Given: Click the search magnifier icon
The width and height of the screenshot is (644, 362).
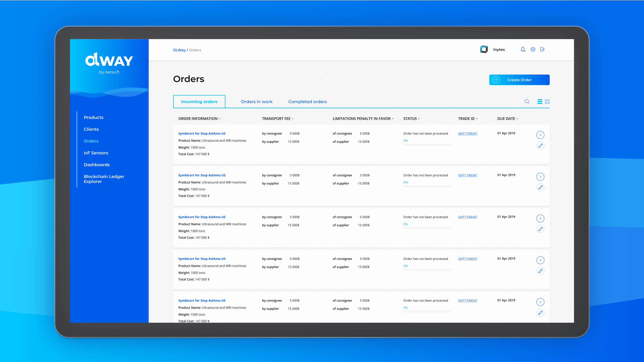Looking at the screenshot, I should pos(527,102).
